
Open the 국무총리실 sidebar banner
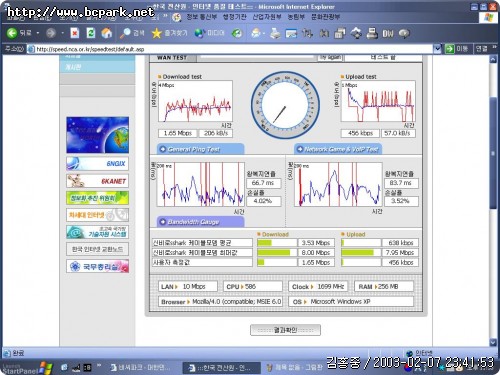pos(97,266)
